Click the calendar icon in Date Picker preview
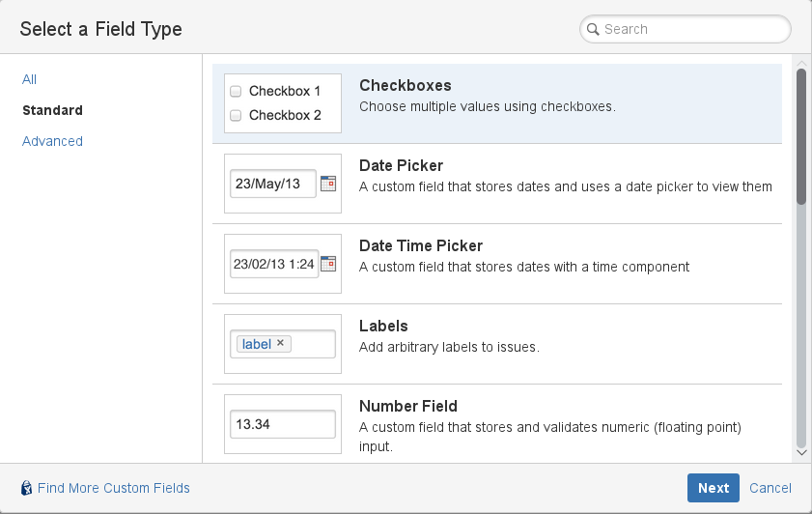 [x=328, y=183]
